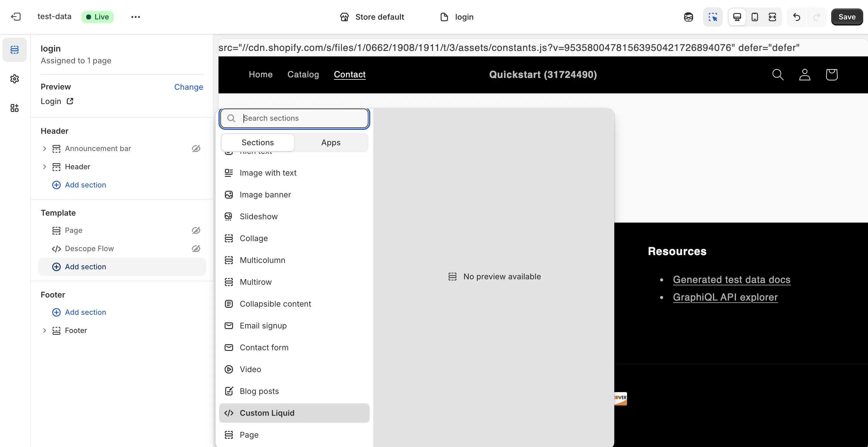
Task: Save the theme changes
Action: click(847, 17)
